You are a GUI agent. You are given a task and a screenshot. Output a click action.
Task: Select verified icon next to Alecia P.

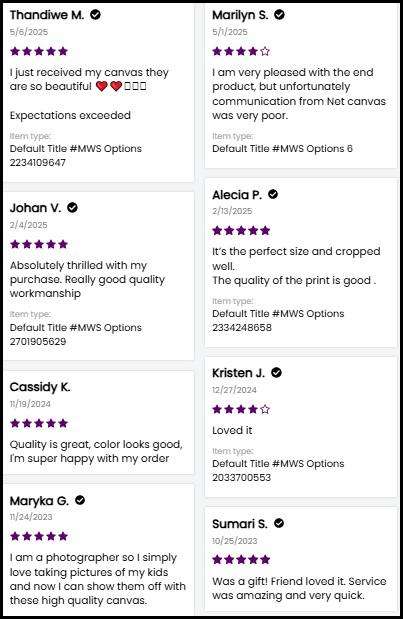(x=273, y=194)
